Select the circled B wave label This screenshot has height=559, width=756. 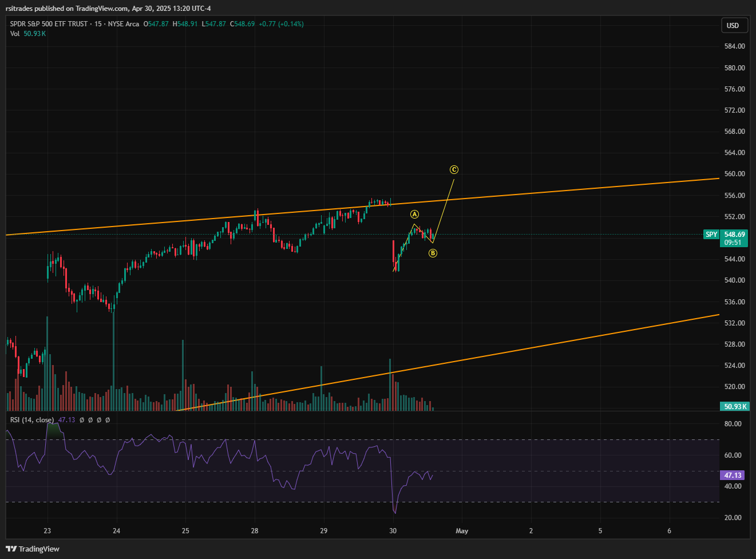[433, 253]
